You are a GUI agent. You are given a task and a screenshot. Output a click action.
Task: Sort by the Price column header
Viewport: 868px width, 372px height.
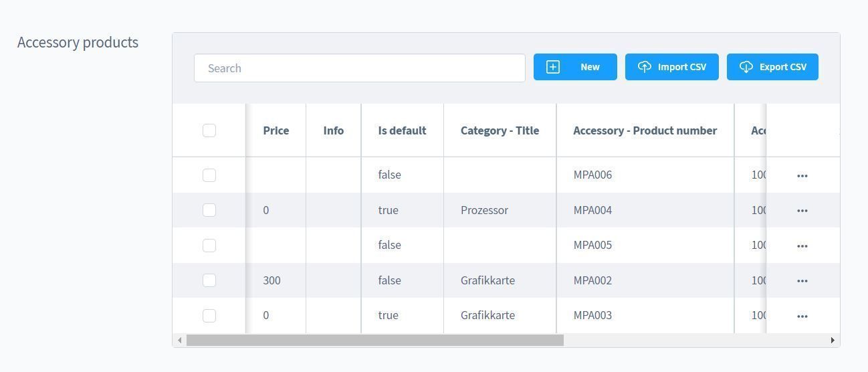pos(276,130)
